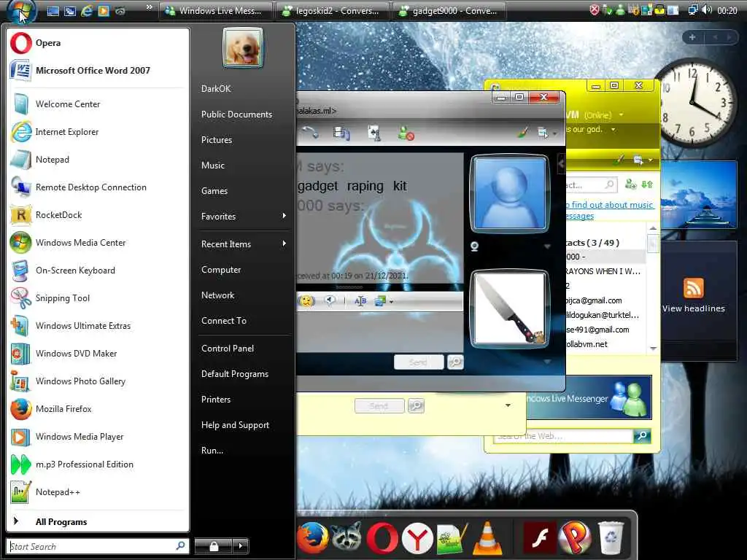Open Windows Media Player from Start menu
747x560 pixels.
[x=97, y=437]
